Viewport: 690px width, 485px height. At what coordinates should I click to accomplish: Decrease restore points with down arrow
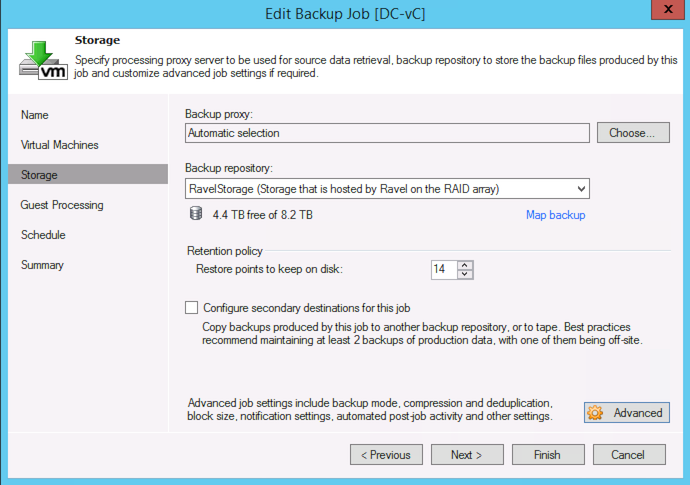tap(465, 274)
